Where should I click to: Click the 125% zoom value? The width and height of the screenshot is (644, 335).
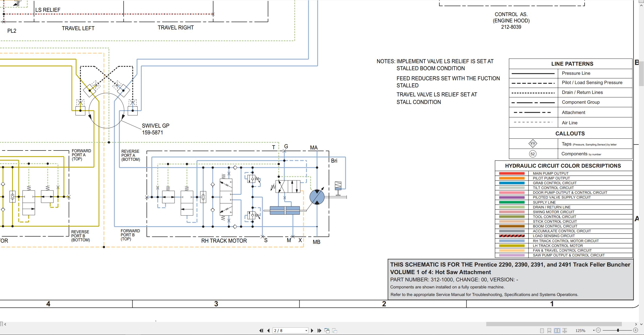(580, 331)
